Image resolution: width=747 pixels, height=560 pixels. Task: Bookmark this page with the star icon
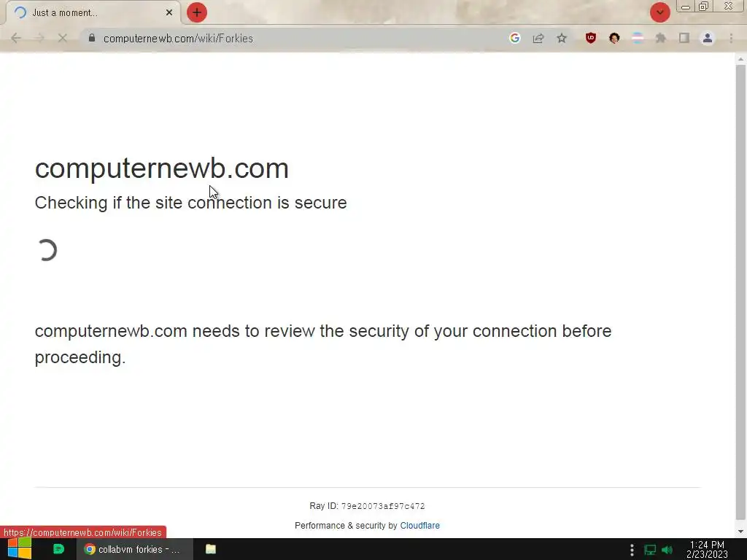562,38
